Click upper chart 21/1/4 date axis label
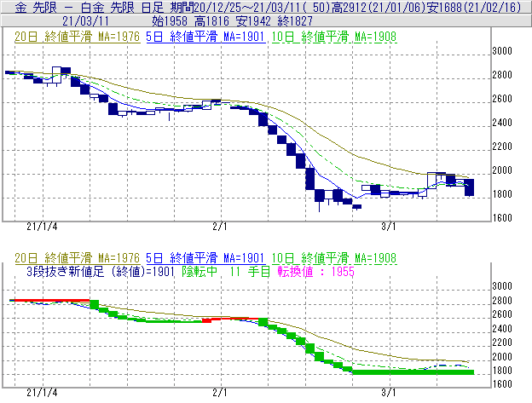This screenshot has width=532, height=403. point(42,227)
